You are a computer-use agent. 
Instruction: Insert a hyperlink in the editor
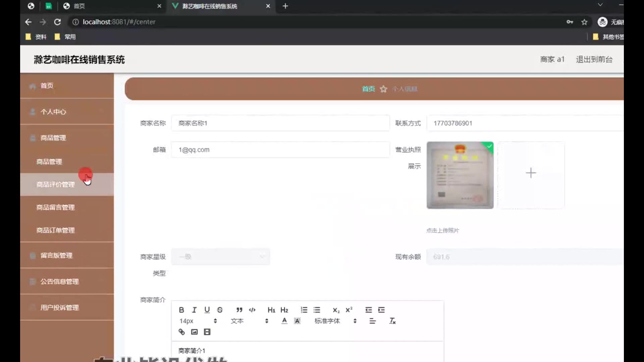pyautogui.click(x=181, y=332)
